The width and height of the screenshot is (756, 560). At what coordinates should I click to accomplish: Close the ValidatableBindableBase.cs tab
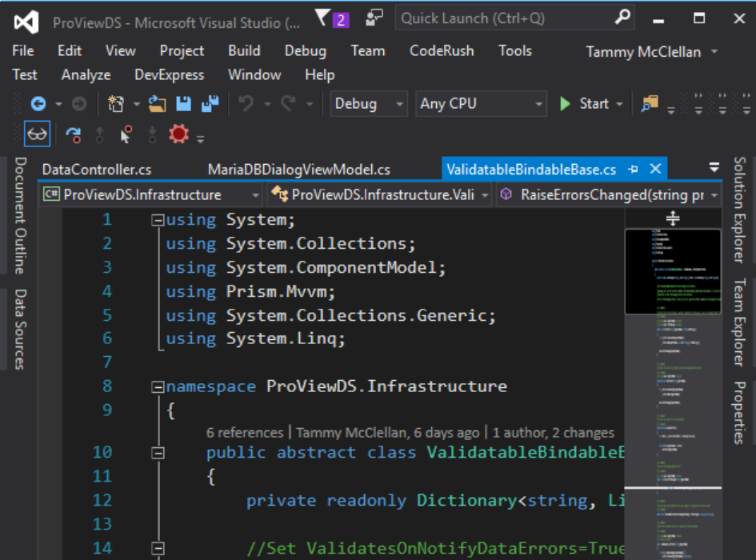(x=655, y=169)
